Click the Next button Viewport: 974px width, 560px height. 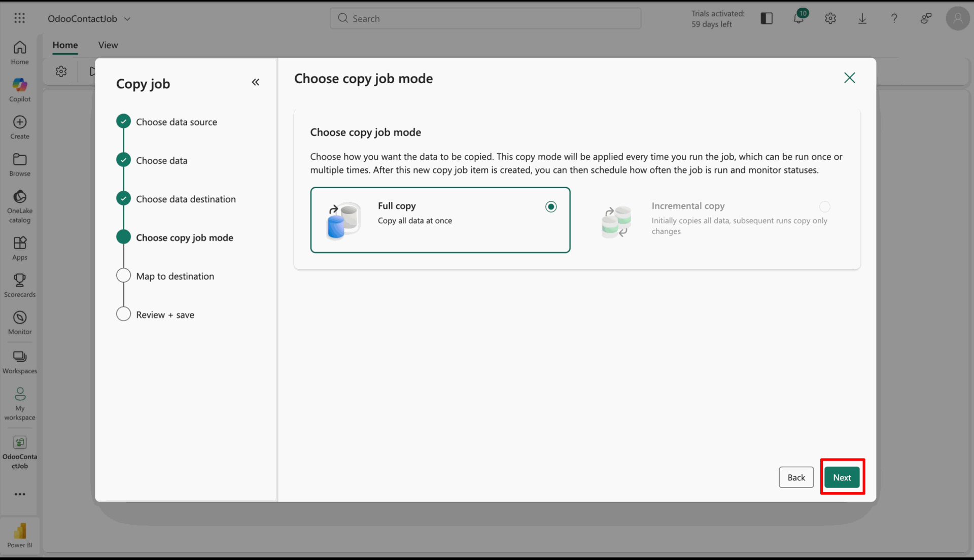point(842,477)
